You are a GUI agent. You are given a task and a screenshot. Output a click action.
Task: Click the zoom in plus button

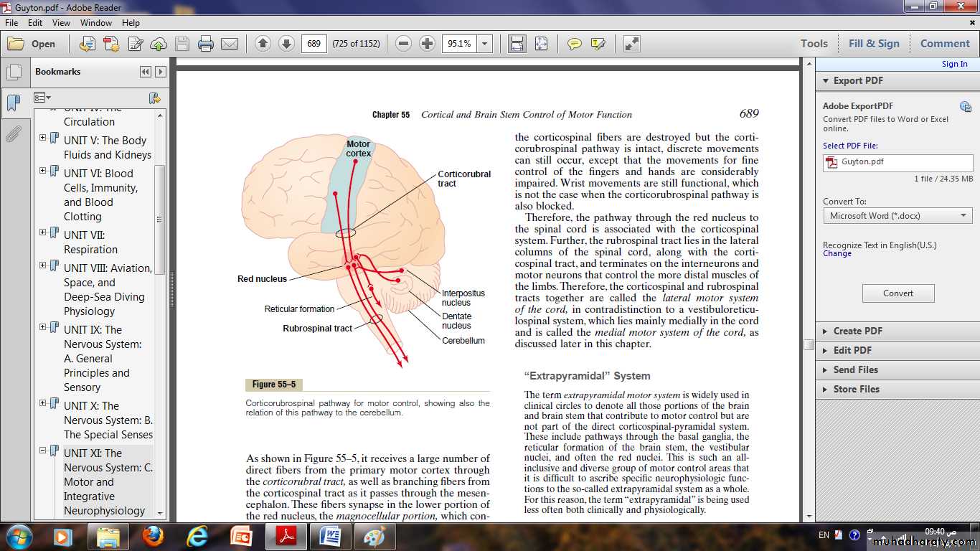[427, 44]
